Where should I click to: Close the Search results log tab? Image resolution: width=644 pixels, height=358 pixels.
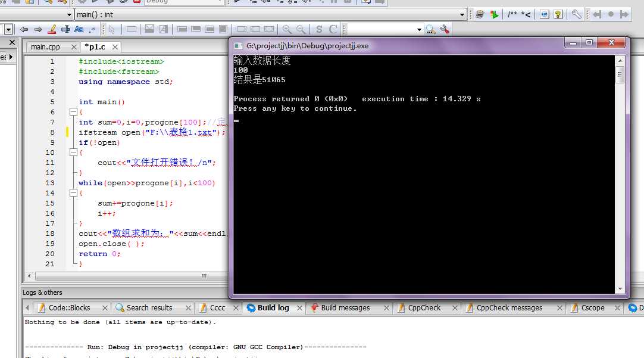[188, 308]
